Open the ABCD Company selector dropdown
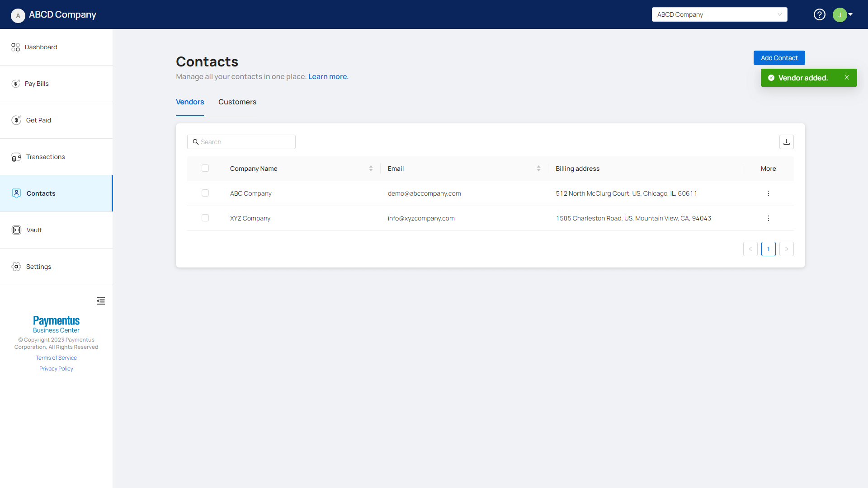Screen dimensions: 868x488 [x=719, y=14]
